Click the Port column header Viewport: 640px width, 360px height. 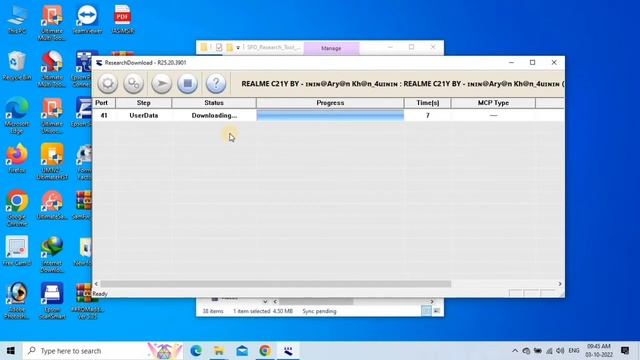pyautogui.click(x=104, y=103)
